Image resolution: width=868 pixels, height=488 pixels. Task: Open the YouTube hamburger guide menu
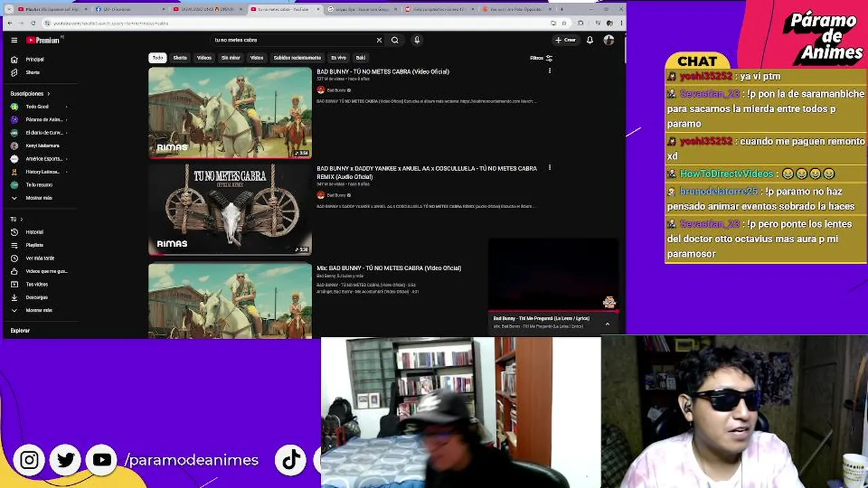pos(14,40)
